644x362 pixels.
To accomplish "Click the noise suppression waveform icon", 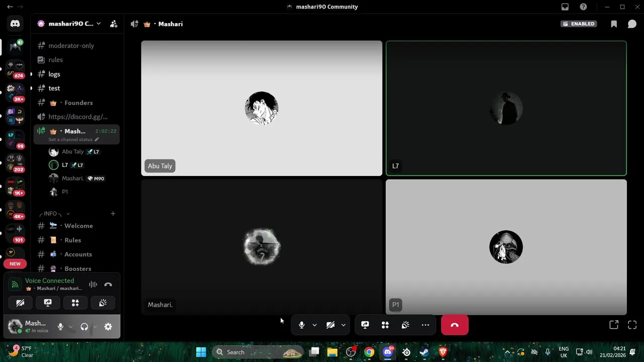I will point(93,285).
